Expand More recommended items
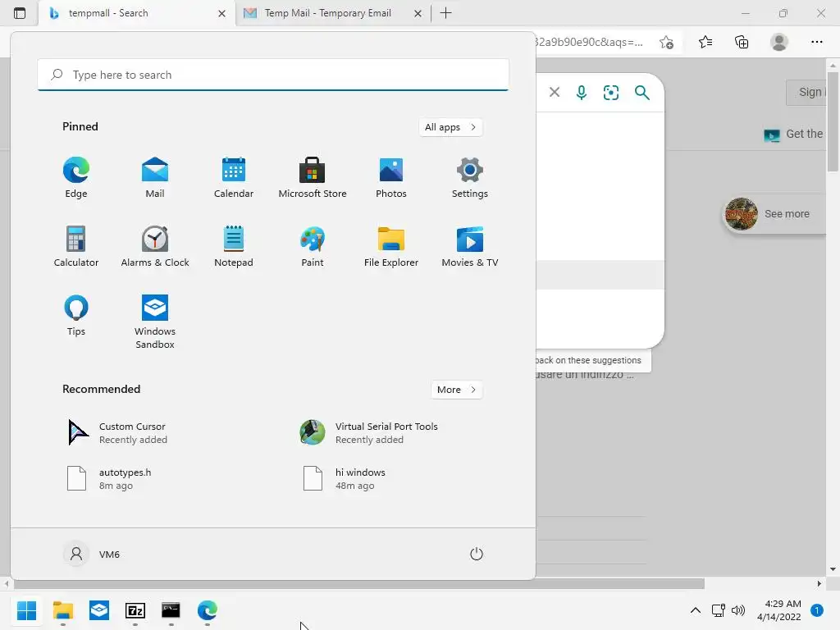The height and width of the screenshot is (630, 840). 456,390
